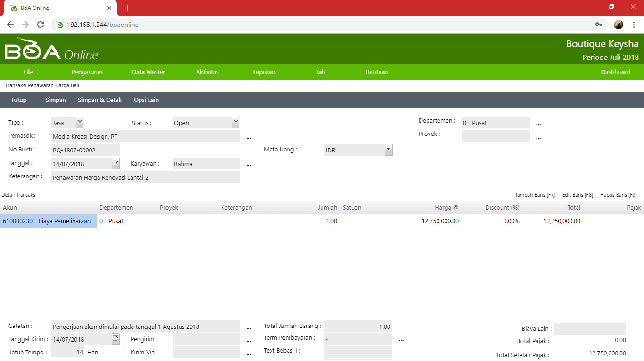The width and height of the screenshot is (644, 361).
Task: Open the Data Master menu
Action: (x=149, y=72)
